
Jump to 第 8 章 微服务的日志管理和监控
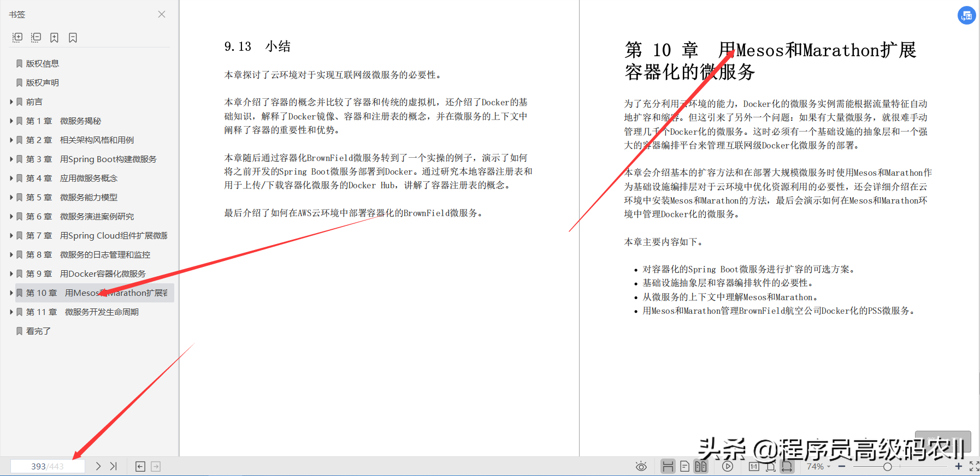pos(88,254)
